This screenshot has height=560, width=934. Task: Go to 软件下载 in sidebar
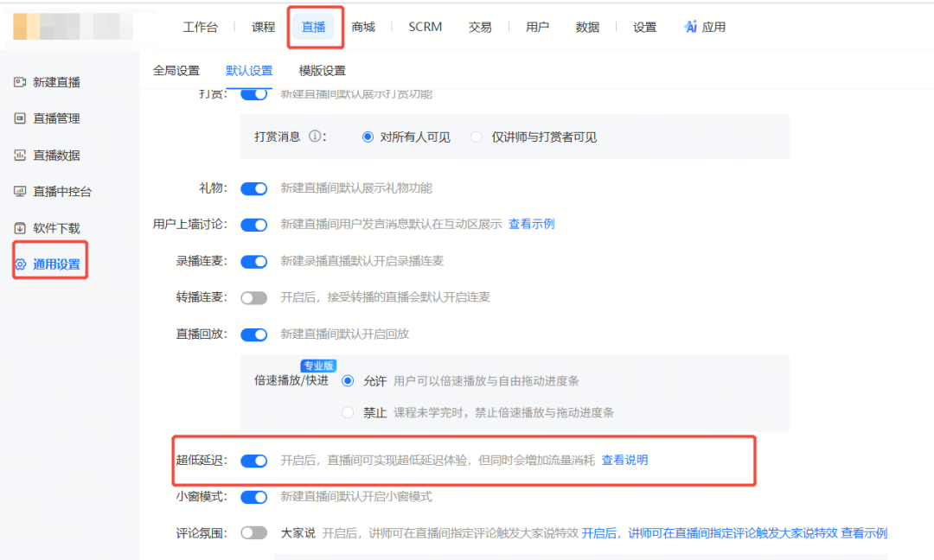coord(56,228)
